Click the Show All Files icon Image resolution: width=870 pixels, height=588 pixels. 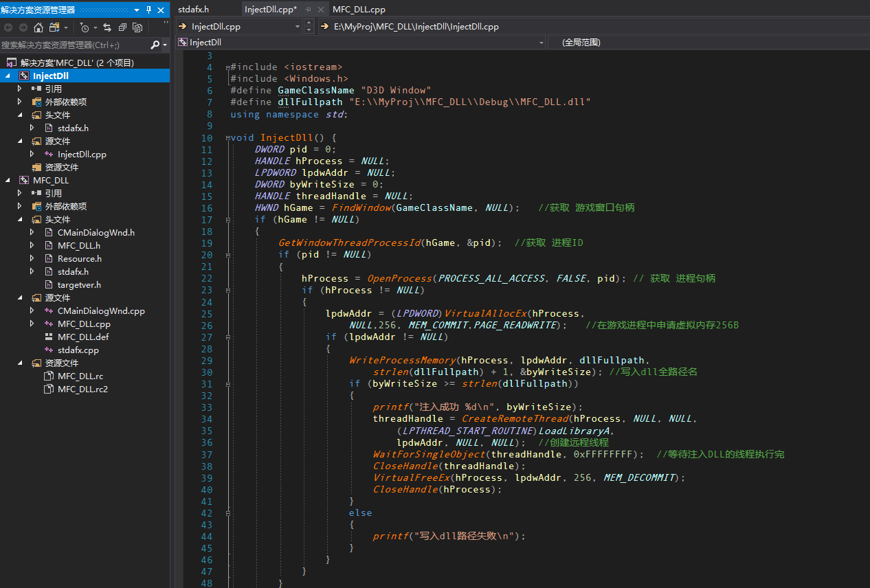point(137,27)
